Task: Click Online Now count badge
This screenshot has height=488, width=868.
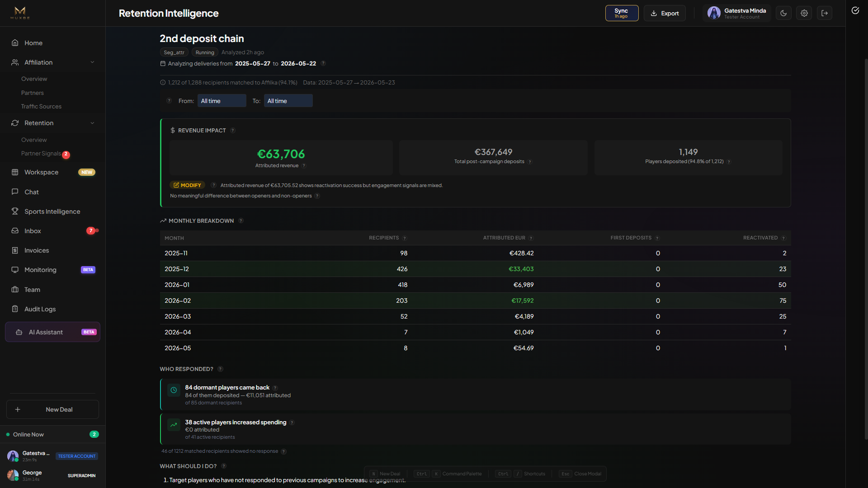Action: (94, 434)
